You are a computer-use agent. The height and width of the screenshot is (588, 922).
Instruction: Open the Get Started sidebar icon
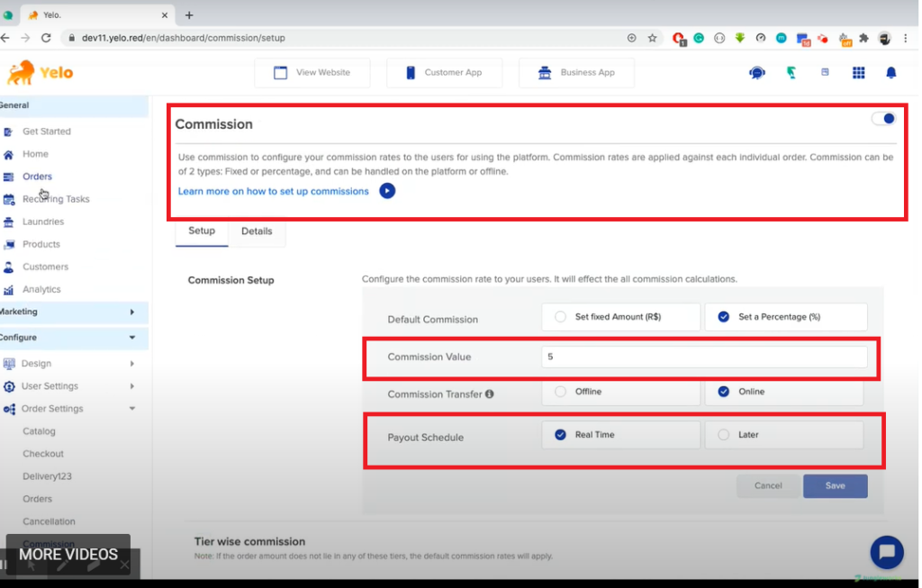click(8, 131)
